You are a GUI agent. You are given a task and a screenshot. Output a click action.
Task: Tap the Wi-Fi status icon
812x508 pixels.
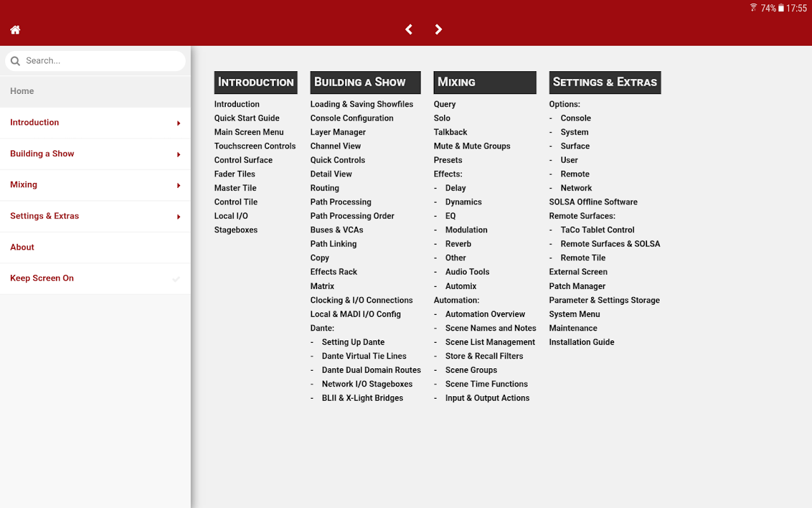point(754,8)
